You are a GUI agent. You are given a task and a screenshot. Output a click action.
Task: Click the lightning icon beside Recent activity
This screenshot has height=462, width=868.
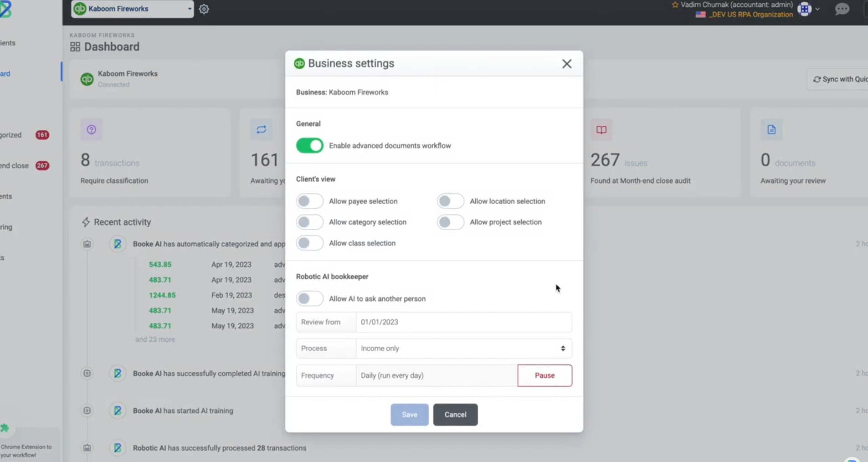coord(86,222)
